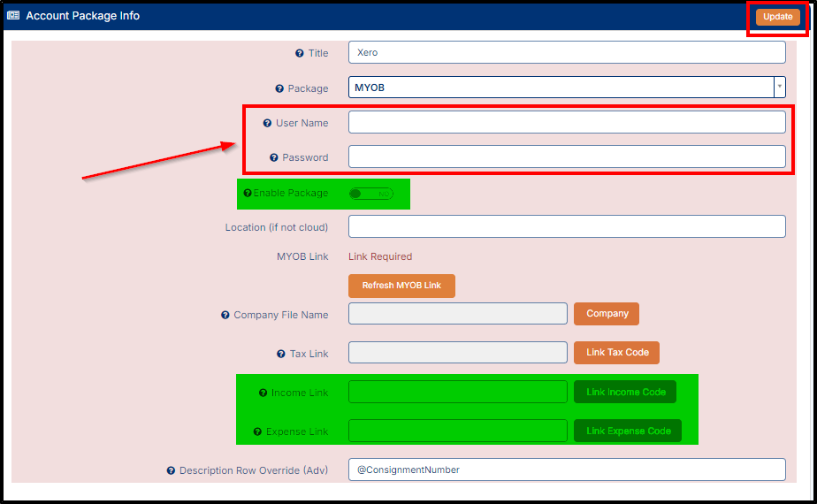The width and height of the screenshot is (817, 504).
Task: Focus the Location (if not cloud) field
Action: 567,226
